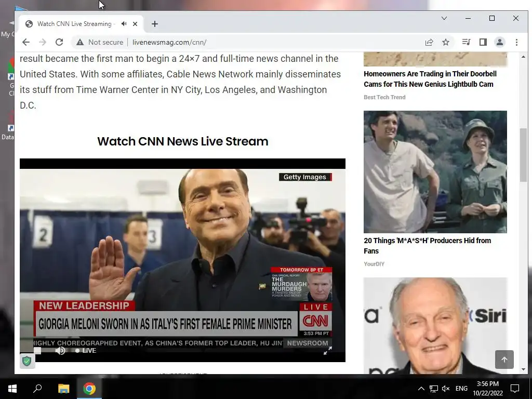Show hidden system tray icons
This screenshot has width=532, height=399.
(421, 389)
